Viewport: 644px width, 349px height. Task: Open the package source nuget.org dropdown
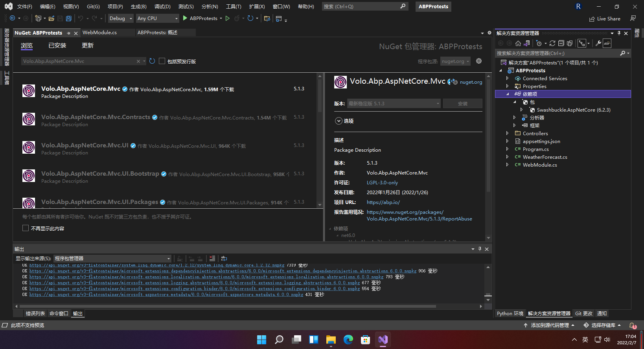click(455, 61)
